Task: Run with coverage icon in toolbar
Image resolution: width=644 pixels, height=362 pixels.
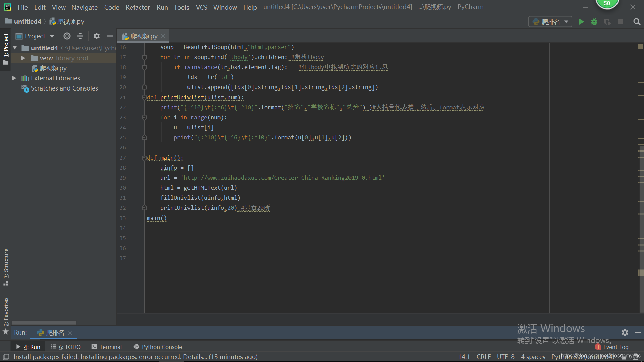Action: pos(607,22)
